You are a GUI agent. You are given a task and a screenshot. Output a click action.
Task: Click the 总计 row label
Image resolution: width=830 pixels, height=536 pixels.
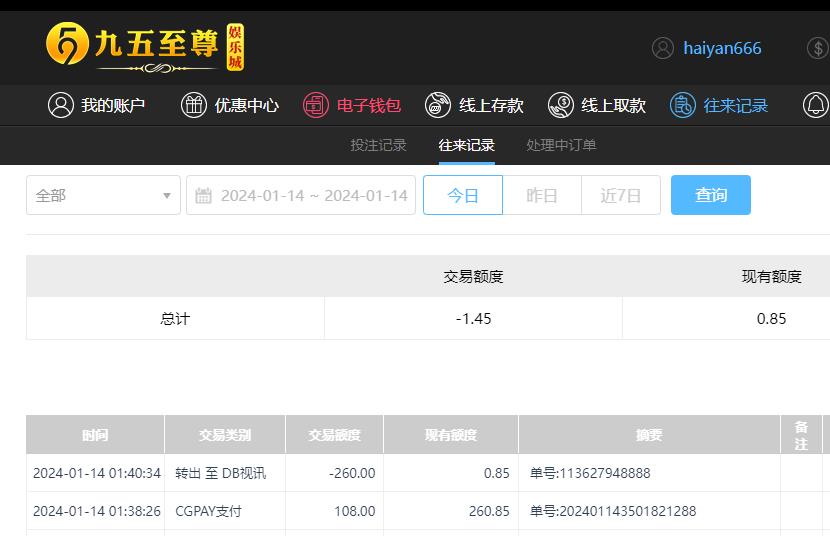[x=175, y=319]
